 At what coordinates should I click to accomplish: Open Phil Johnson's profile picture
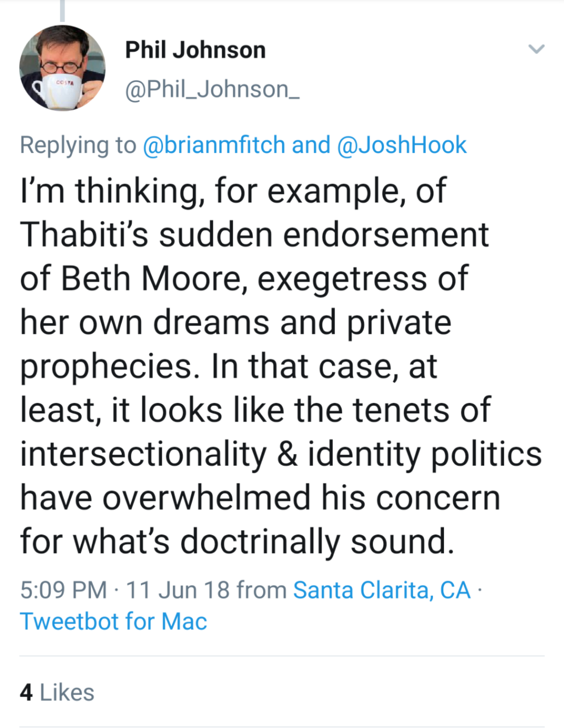62,68
